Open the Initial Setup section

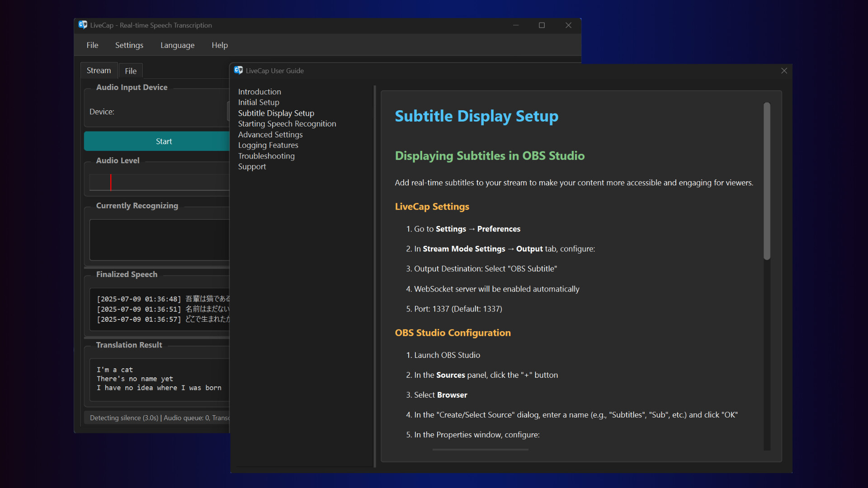pos(259,102)
